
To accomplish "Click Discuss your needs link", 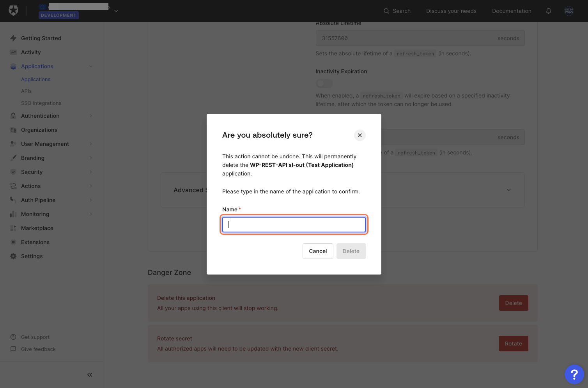I will (x=451, y=11).
